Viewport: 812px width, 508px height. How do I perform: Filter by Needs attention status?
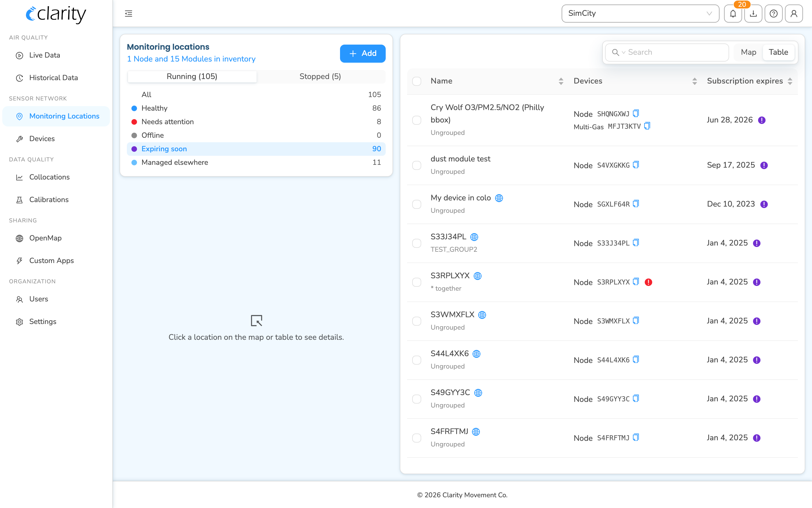pos(256,122)
